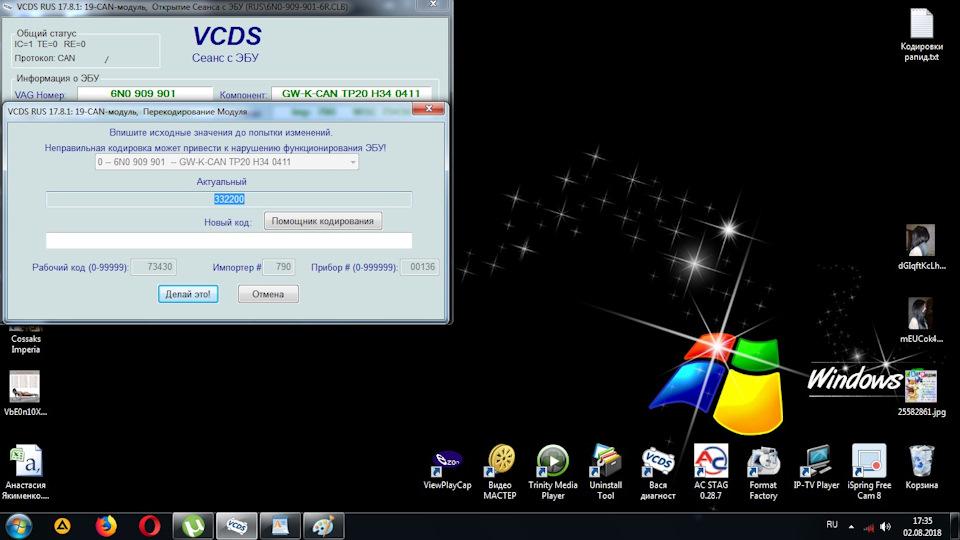
Task: Launch ViewPlayCap shortcut
Action: pyautogui.click(x=447, y=468)
